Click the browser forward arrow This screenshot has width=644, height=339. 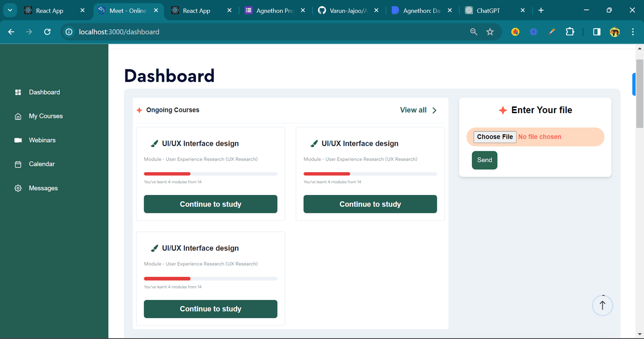[x=29, y=32]
